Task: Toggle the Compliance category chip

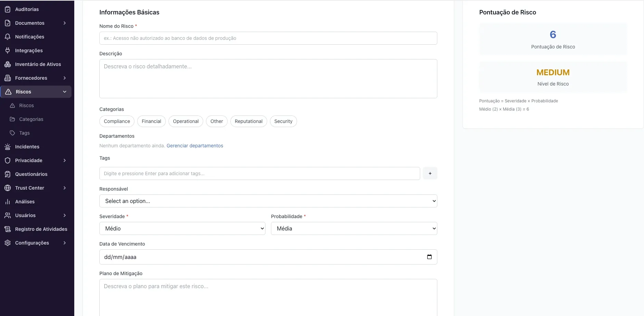Action: pos(117,121)
